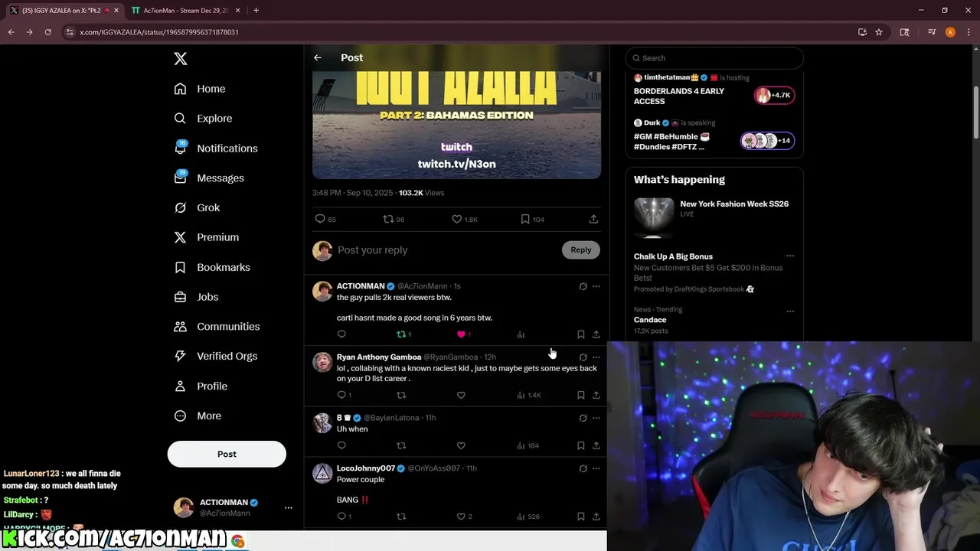This screenshot has width=980, height=551.
Task: Open more options on LocoJohnny007 reply
Action: (x=596, y=468)
